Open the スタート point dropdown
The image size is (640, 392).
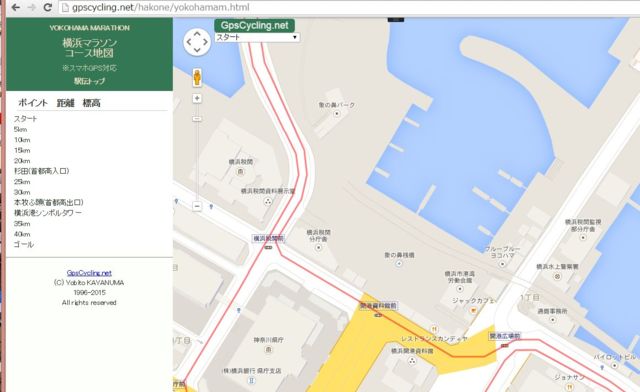(x=257, y=37)
